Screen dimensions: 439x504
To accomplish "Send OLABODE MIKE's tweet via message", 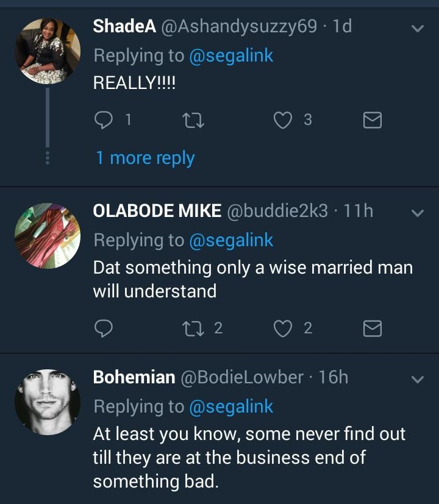I will point(372,329).
